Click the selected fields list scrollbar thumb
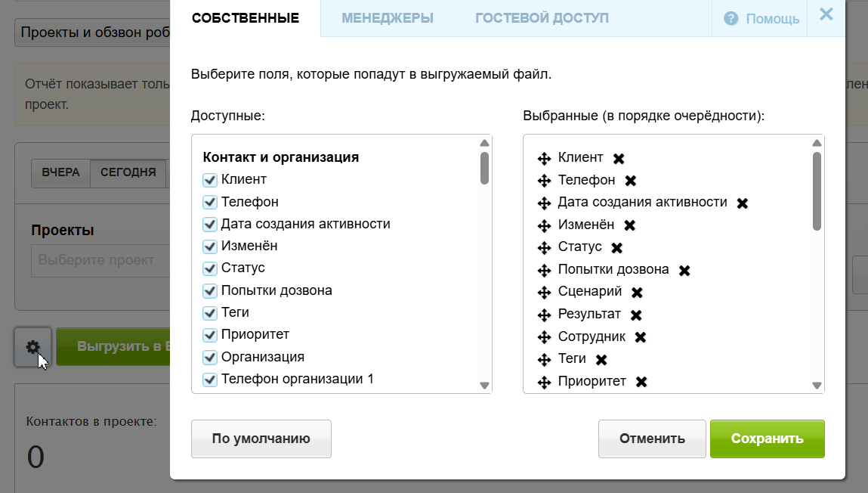Screen dimensions: 868x493 click(817, 191)
